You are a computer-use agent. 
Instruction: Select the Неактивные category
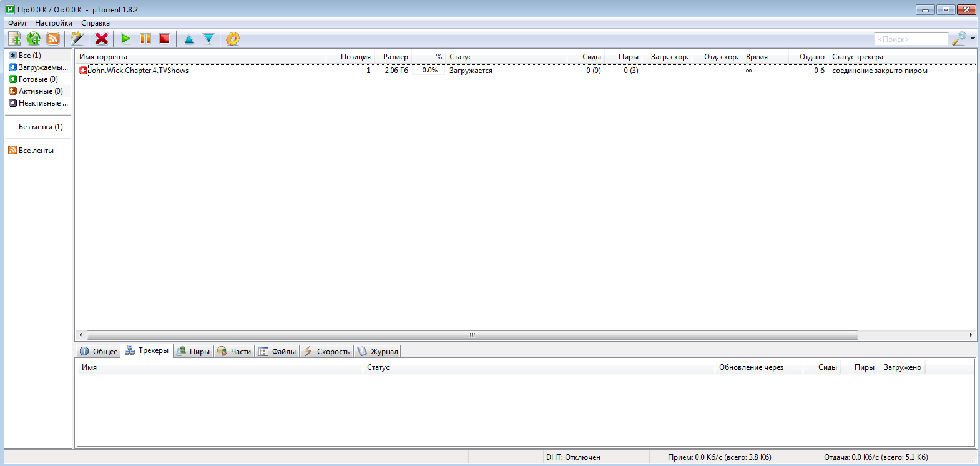[39, 103]
